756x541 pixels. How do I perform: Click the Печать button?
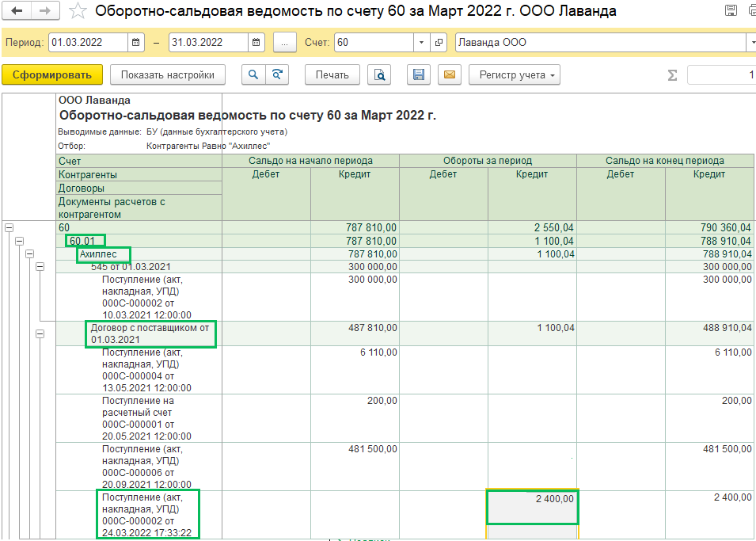(332, 74)
